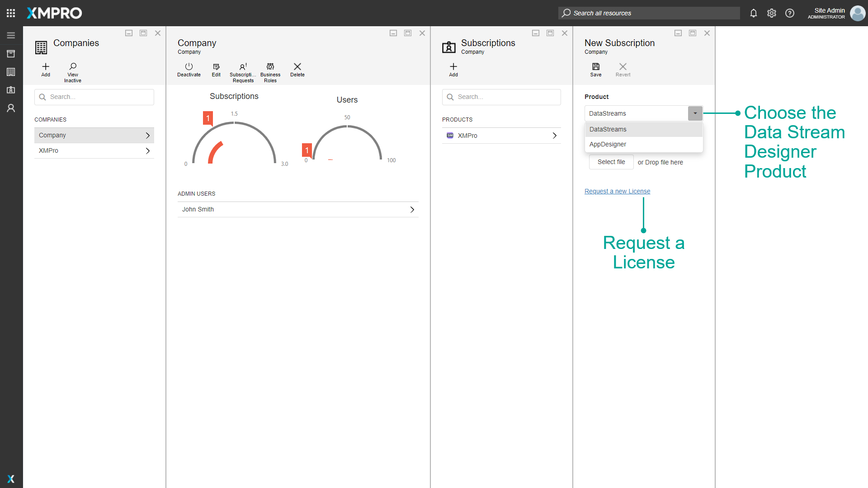868x488 pixels.
Task: Select the XMPro company in list
Action: [94, 151]
